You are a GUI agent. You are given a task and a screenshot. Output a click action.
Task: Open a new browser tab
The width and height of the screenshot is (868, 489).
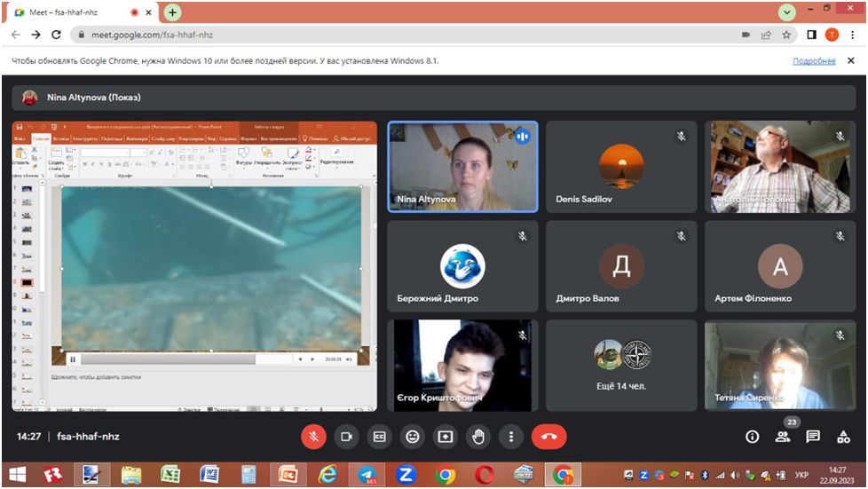pos(173,12)
